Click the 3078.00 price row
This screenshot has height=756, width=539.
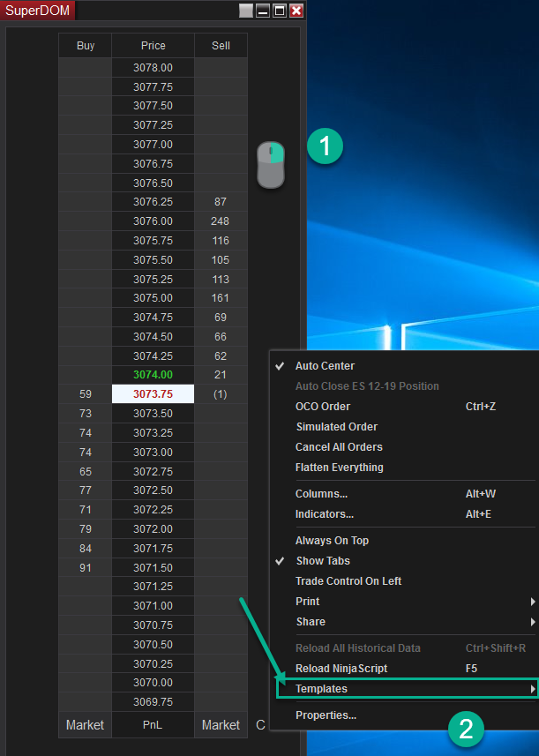(153, 68)
